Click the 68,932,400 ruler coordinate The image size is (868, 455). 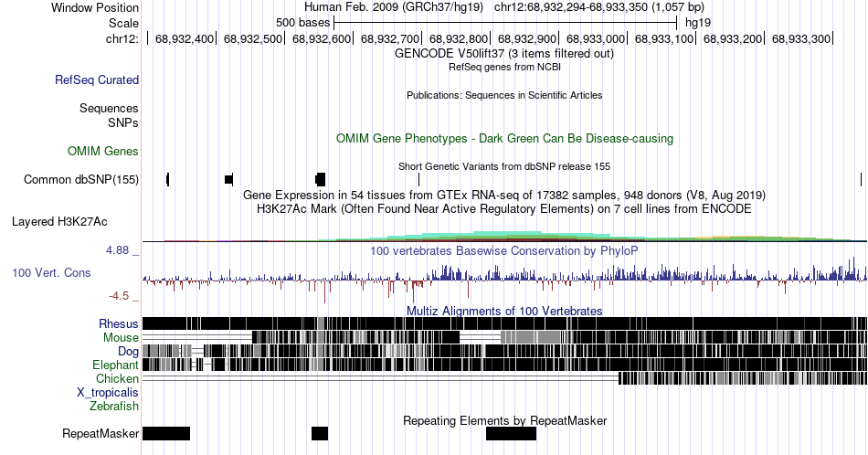[x=185, y=38]
